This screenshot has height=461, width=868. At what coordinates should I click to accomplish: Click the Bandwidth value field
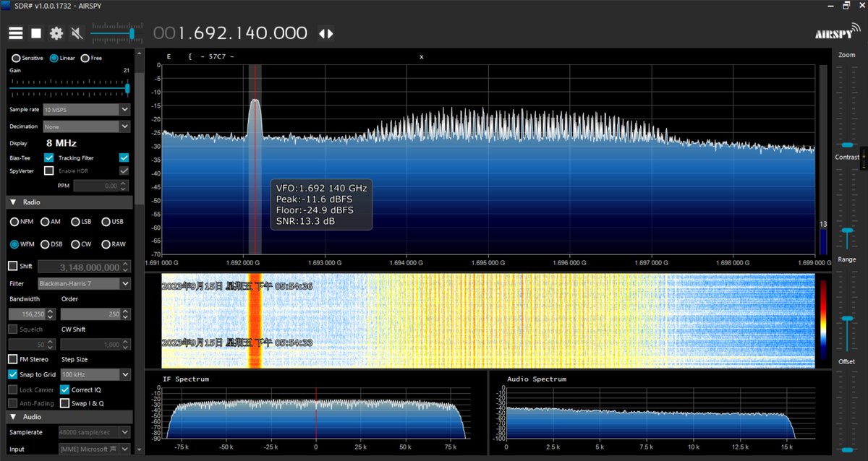[27, 314]
